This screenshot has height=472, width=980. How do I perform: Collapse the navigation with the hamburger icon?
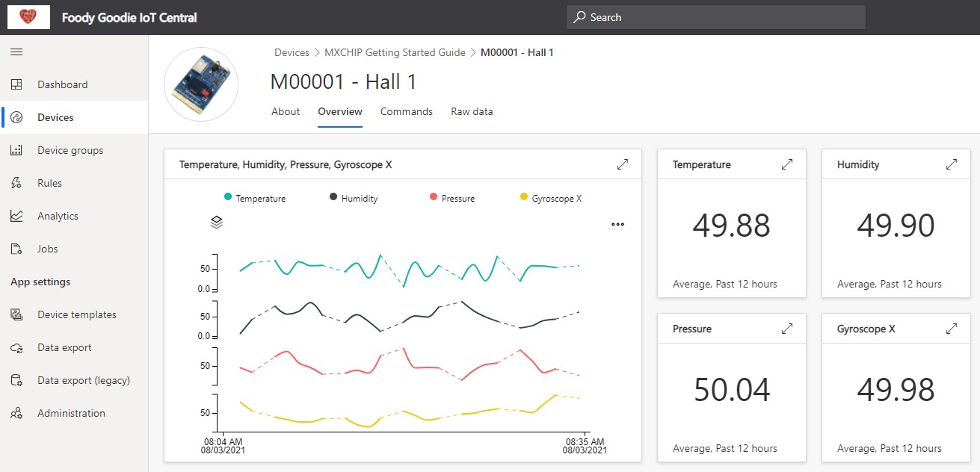[x=16, y=52]
